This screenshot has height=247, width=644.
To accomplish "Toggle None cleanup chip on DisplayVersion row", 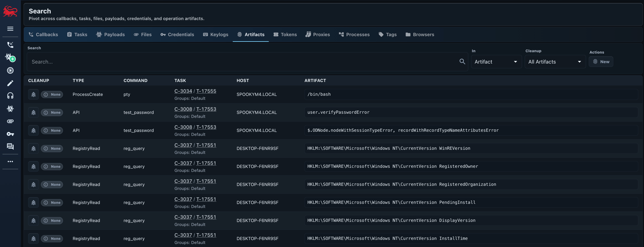I will tap(52, 221).
